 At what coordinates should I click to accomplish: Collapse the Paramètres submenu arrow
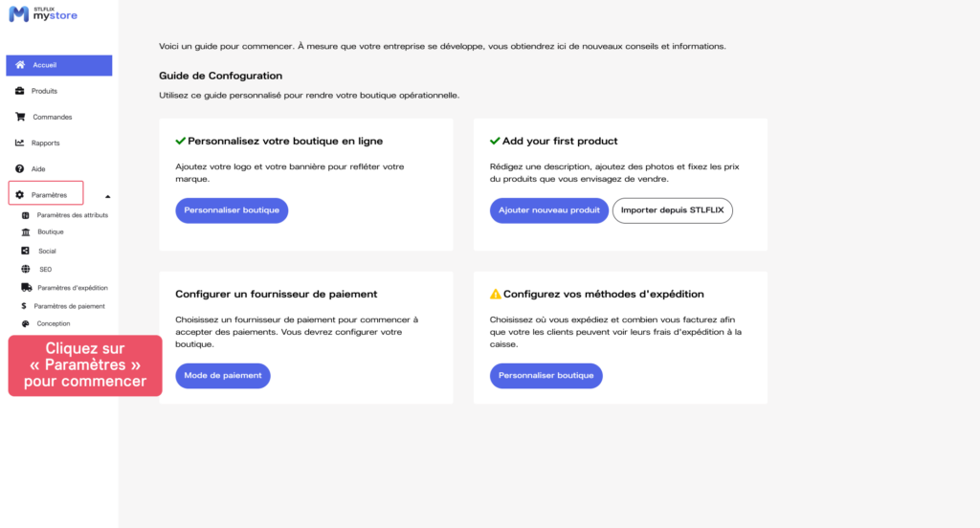coord(107,195)
